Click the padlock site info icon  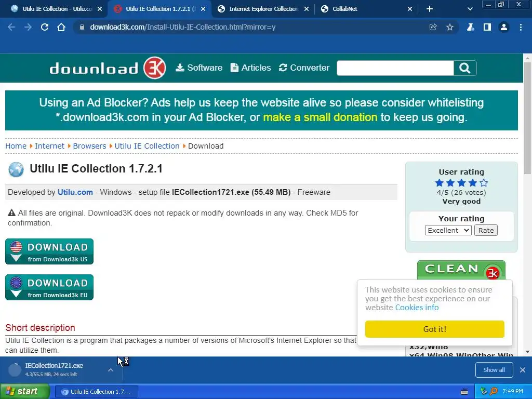[82, 27]
